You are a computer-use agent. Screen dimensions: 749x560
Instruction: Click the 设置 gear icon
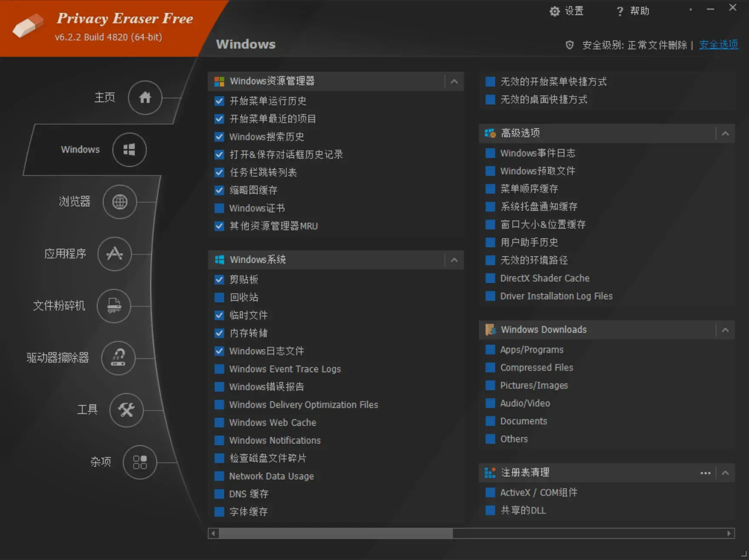point(555,11)
